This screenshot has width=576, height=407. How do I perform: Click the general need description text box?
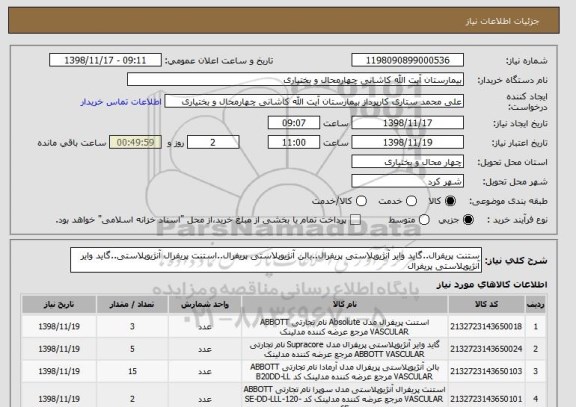[276, 260]
